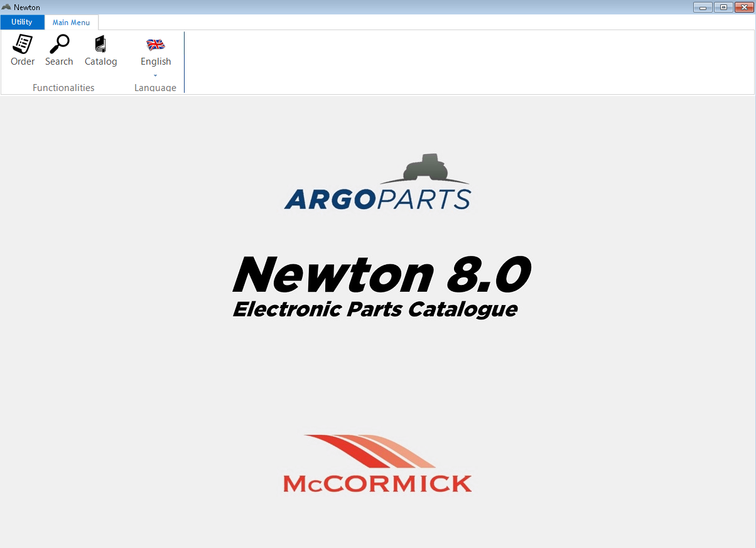Click the Catalog text label
This screenshot has height=548, width=756.
point(100,62)
